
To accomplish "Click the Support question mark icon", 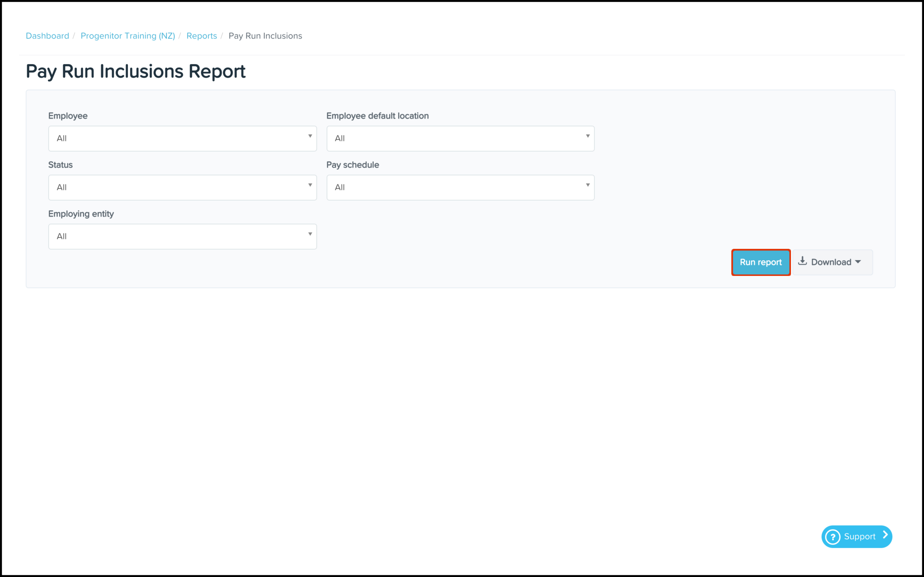I will [x=833, y=537].
